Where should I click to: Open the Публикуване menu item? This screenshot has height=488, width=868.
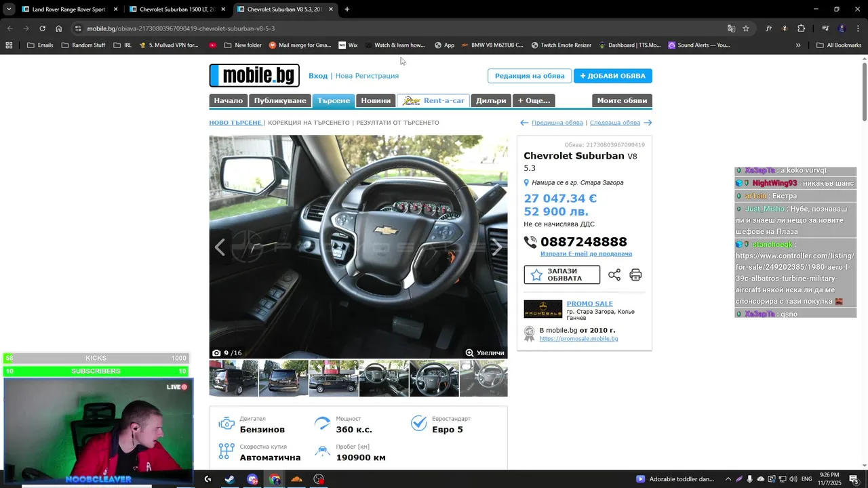[x=280, y=100]
